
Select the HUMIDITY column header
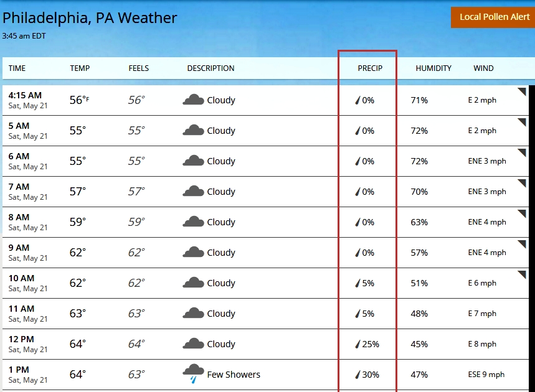click(x=433, y=68)
